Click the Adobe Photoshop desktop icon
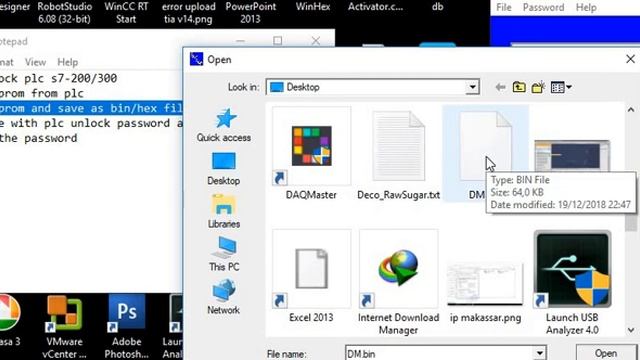 tap(127, 326)
